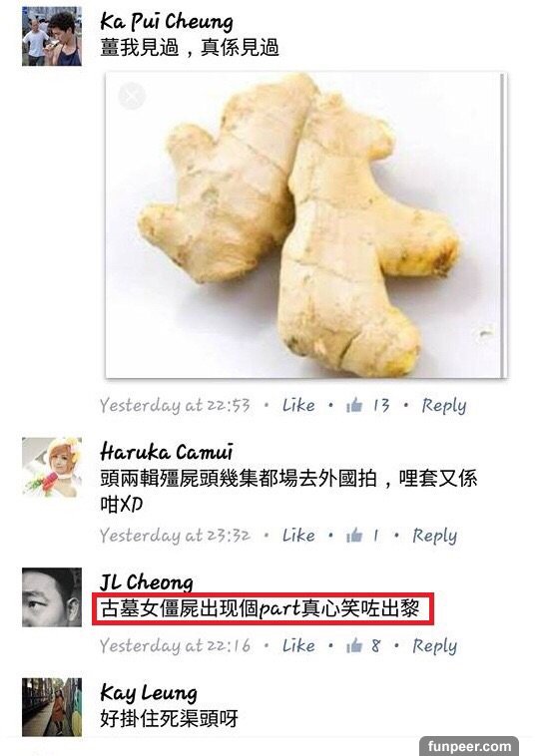Viewport: 539px width, 756px height.
Task: Open JL Cheong's profile via name link
Action: coord(146,581)
